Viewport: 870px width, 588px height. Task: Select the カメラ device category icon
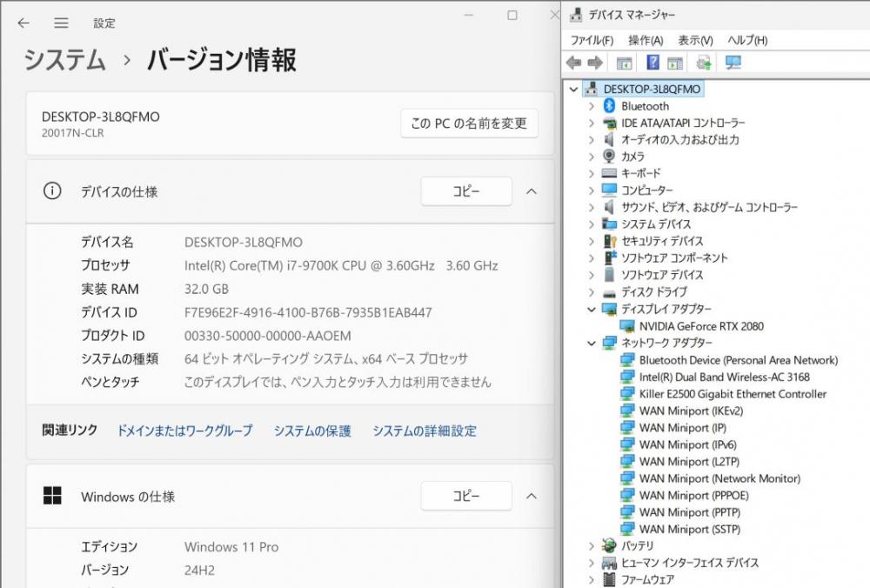[x=609, y=157]
